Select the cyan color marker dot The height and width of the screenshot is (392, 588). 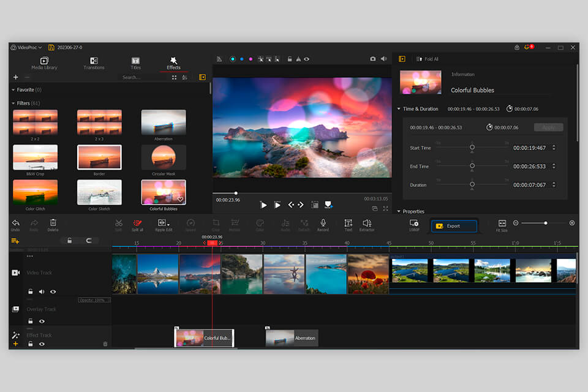(x=233, y=59)
